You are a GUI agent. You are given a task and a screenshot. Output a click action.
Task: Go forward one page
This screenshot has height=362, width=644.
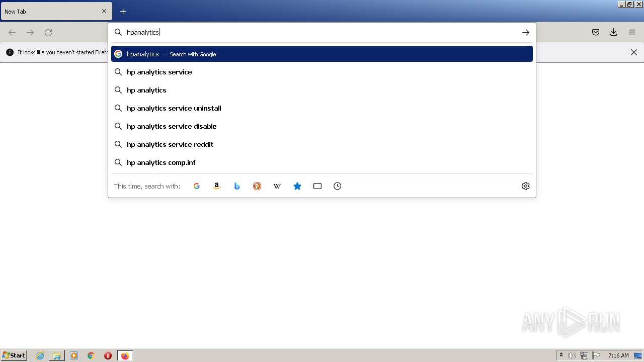pyautogui.click(x=30, y=32)
